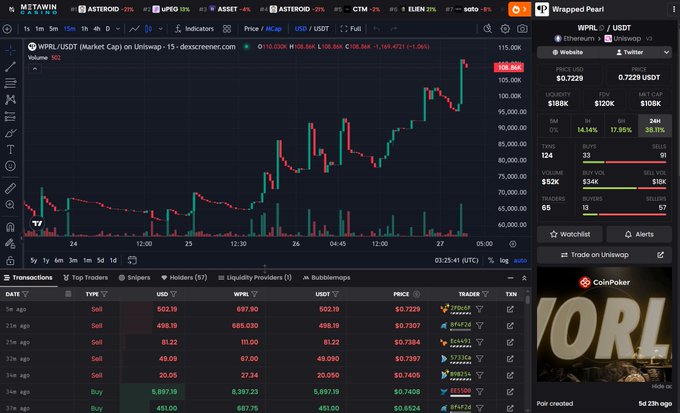Viewport: 680px width, 413px height.
Task: Open the quick search icon
Action: point(487,29)
